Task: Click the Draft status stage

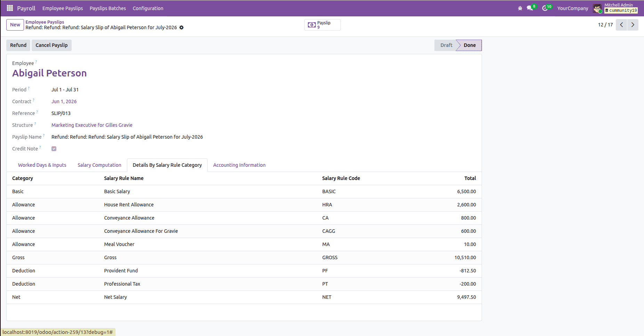Action: (x=446, y=45)
